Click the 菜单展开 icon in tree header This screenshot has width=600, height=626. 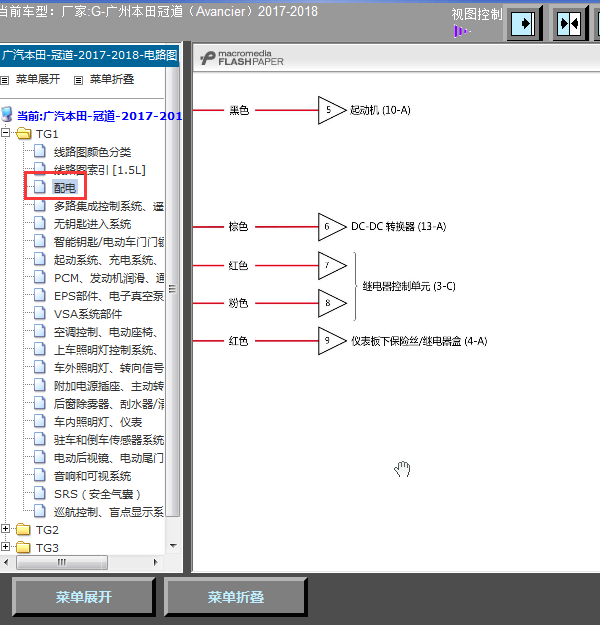[x=4, y=80]
